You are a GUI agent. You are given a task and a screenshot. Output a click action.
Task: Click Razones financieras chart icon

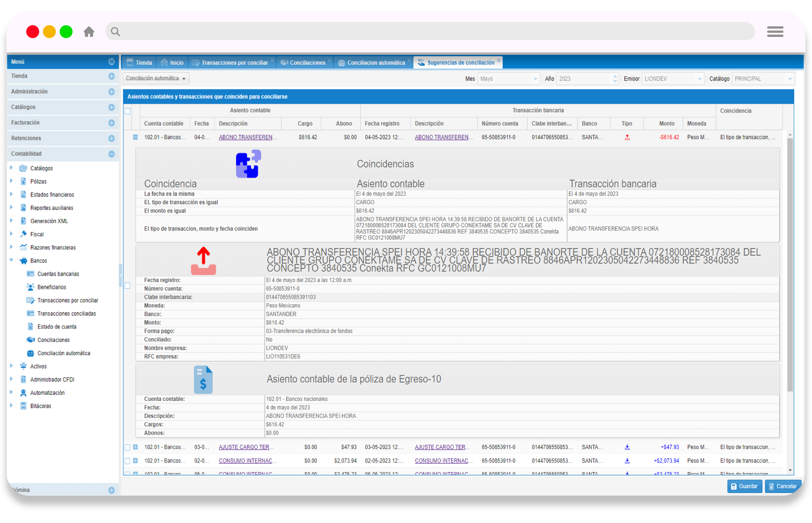[24, 247]
